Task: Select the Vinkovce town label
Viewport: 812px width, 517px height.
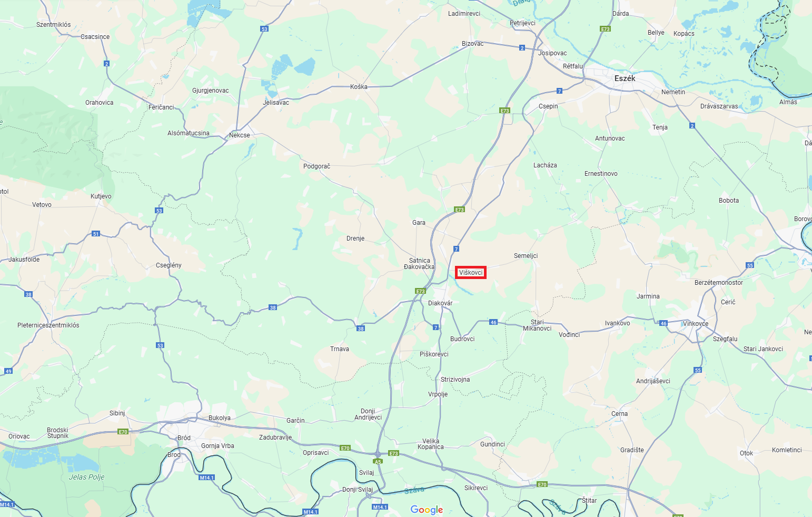Action: click(x=696, y=324)
